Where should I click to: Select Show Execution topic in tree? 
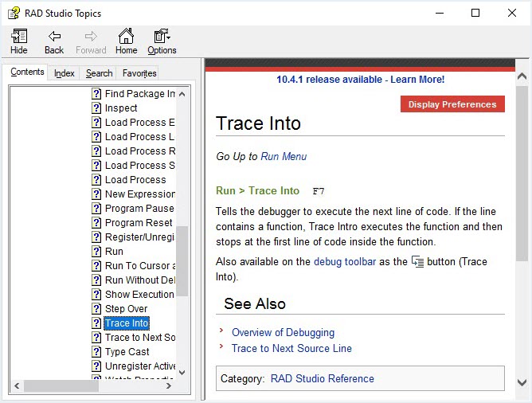click(x=139, y=295)
